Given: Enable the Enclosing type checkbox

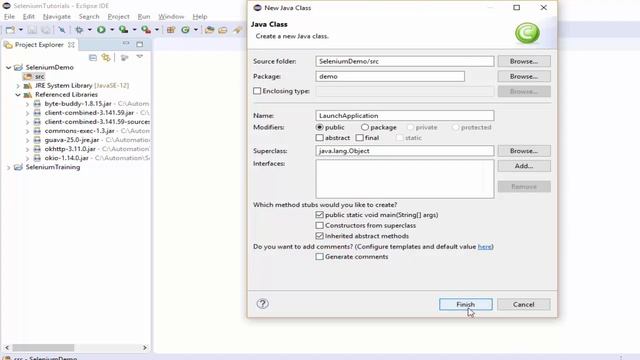Looking at the screenshot, I should [257, 91].
